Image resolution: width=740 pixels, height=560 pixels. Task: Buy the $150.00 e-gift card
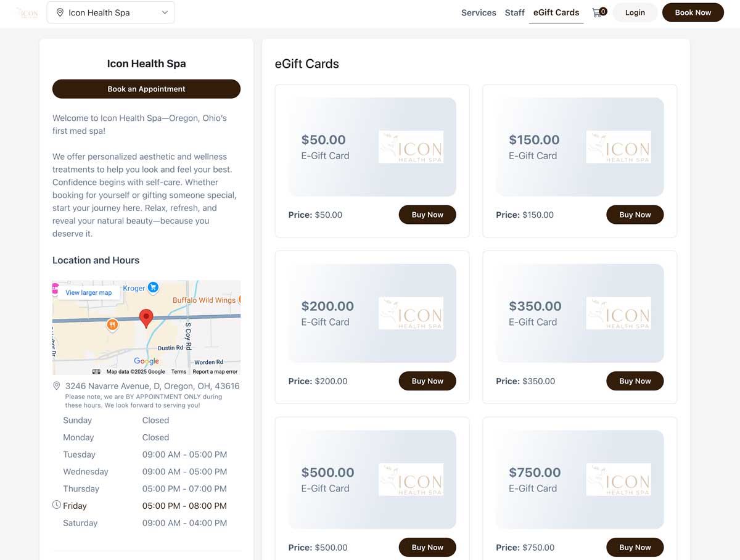pyautogui.click(x=635, y=215)
